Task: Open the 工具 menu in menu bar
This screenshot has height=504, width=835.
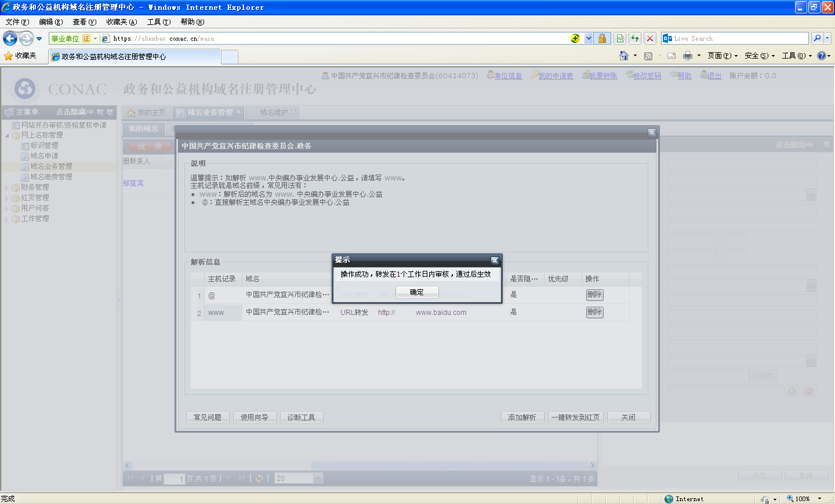Action: tap(158, 22)
